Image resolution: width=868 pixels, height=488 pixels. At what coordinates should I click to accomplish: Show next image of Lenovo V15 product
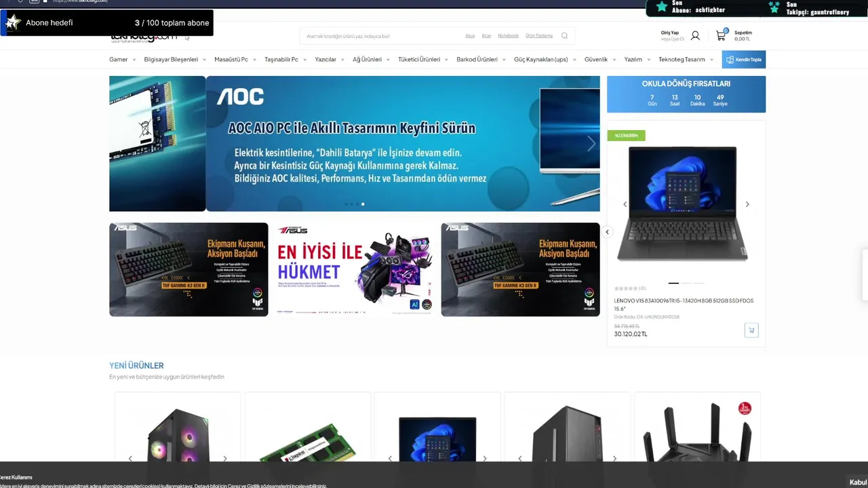click(747, 204)
